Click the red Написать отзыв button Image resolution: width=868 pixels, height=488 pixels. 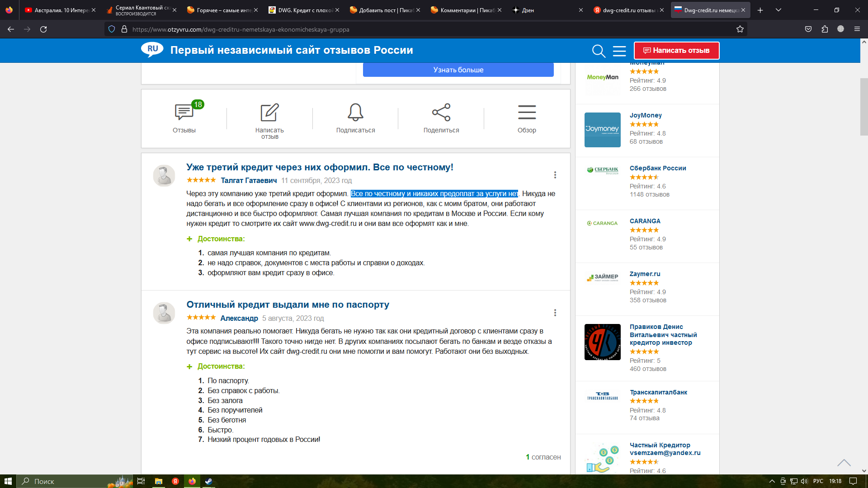pos(676,51)
